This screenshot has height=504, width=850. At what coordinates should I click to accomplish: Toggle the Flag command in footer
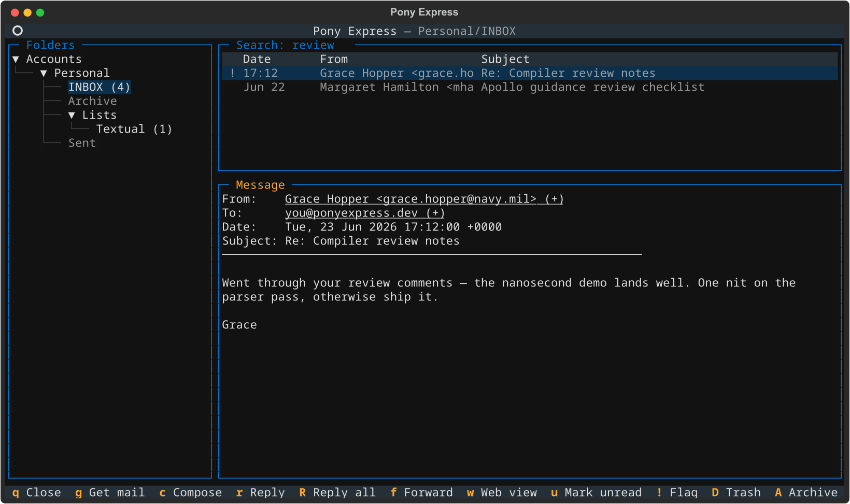676,493
